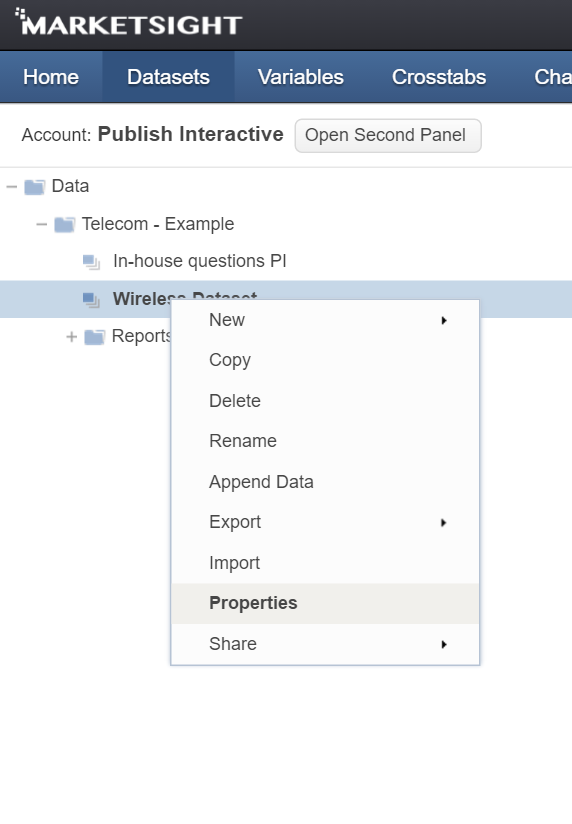Choose Append Data in the context menu
572x824 pixels.
[325, 482]
